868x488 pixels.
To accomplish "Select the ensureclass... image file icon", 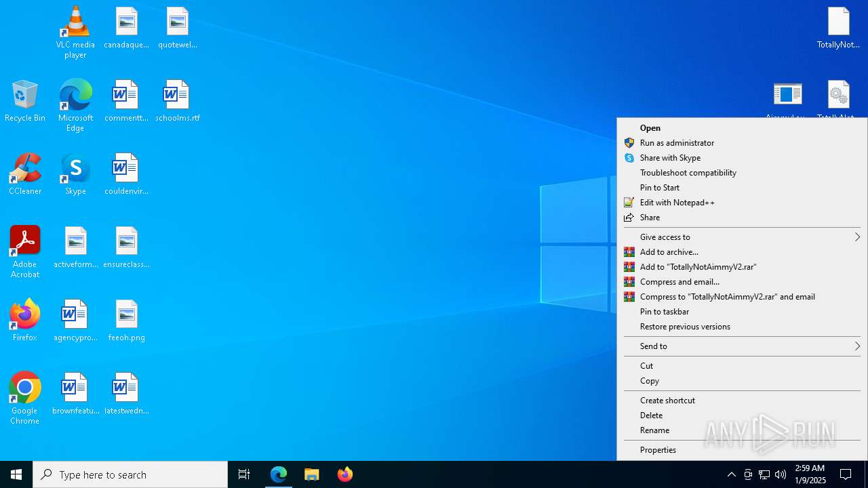I will [x=126, y=247].
